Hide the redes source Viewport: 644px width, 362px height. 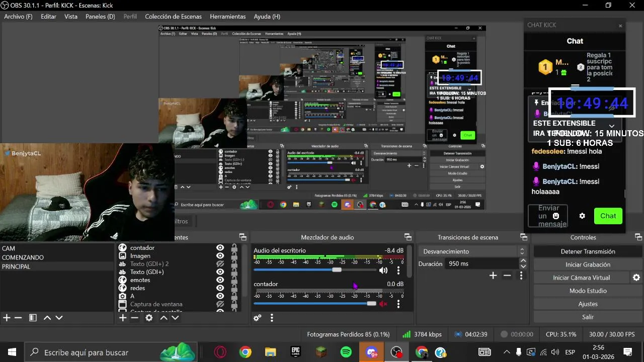click(x=220, y=288)
